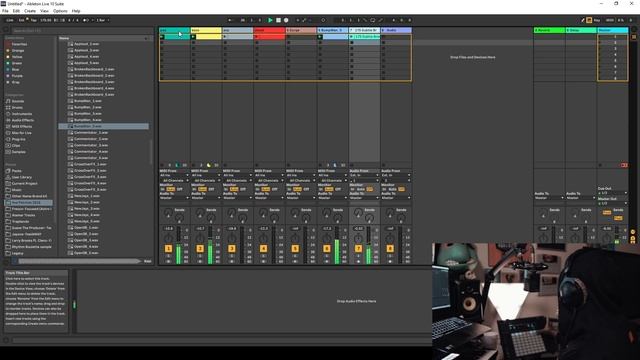Set track 1 Monitor to In
Screen dimensions: 640x360
(162, 189)
